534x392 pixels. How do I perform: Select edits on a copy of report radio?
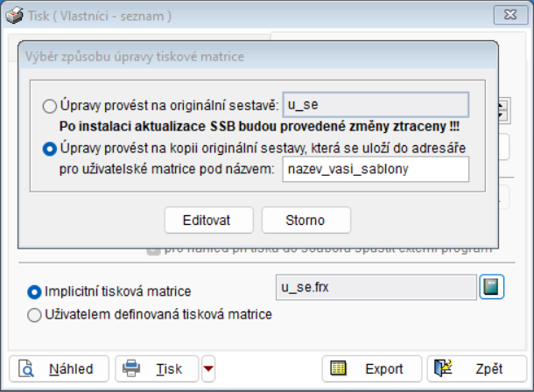(x=50, y=148)
